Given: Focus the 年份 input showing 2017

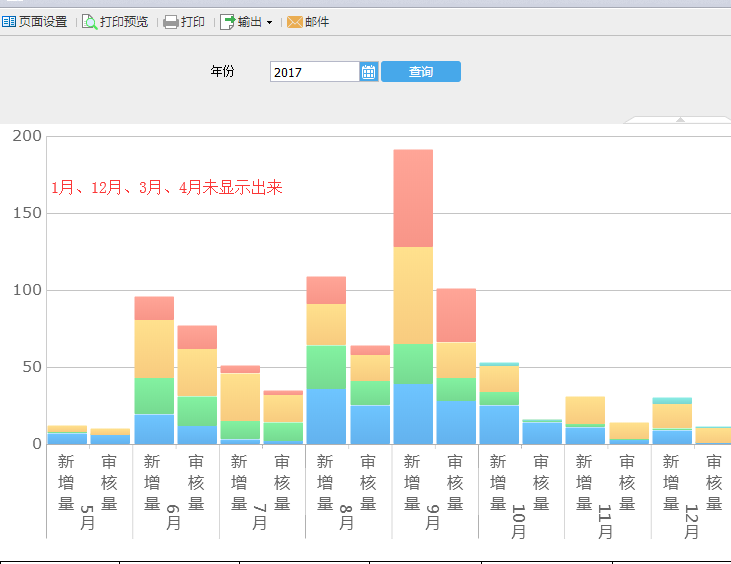Looking at the screenshot, I should click(x=314, y=72).
